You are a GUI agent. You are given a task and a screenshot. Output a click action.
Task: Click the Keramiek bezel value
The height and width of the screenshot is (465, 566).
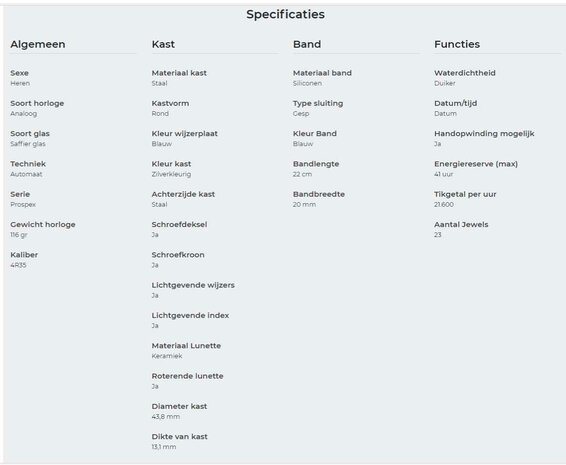[167, 356]
